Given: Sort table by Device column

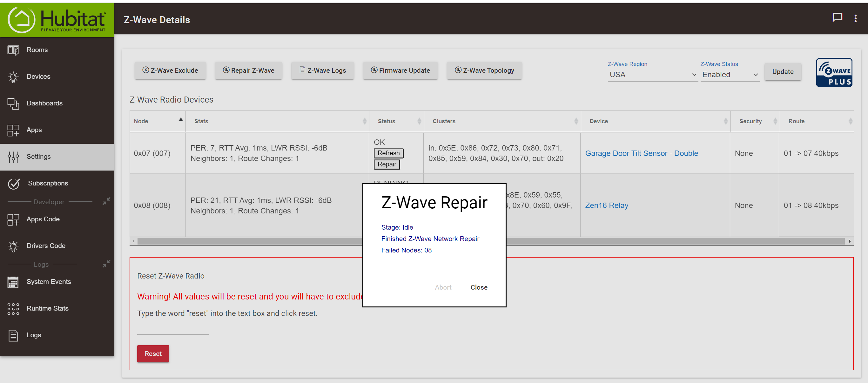Looking at the screenshot, I should click(656, 121).
